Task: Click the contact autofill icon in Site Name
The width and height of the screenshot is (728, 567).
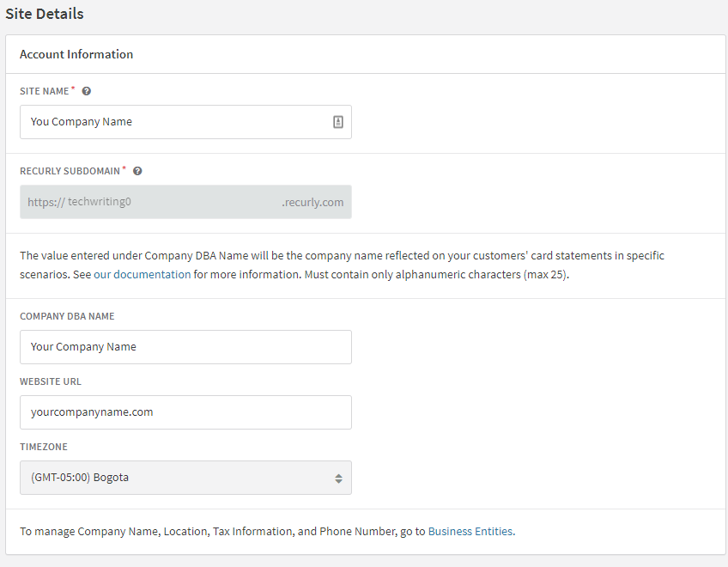Action: pyautogui.click(x=338, y=122)
